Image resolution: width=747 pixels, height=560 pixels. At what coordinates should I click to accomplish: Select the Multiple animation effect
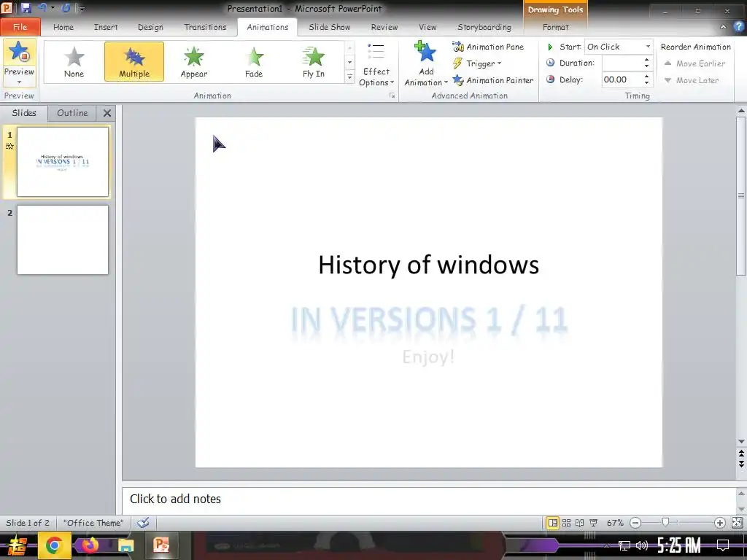point(134,61)
